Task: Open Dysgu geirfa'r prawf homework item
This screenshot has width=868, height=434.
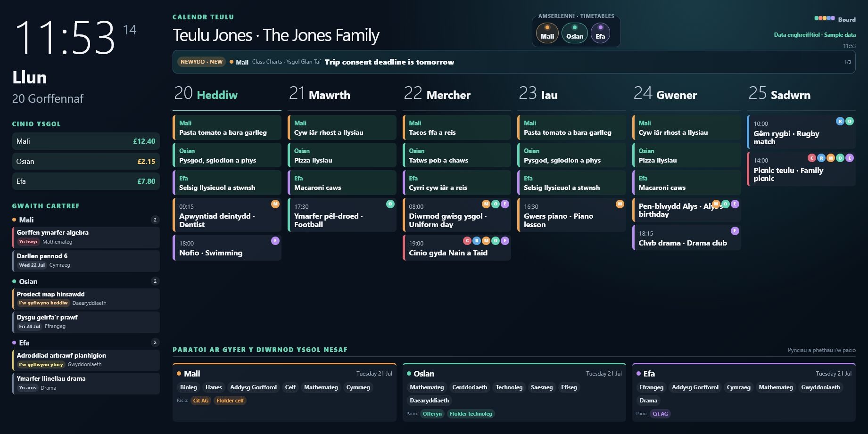Action: point(86,322)
